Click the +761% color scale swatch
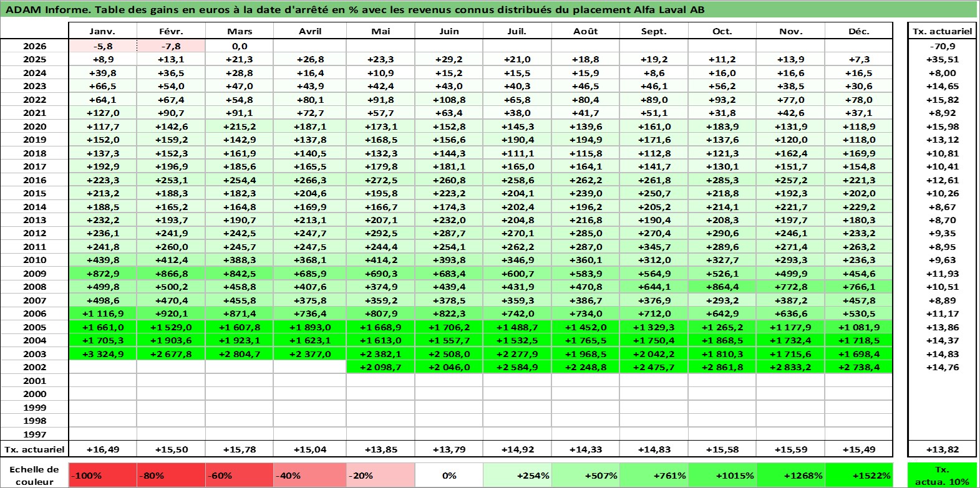The image size is (980, 488). [654, 476]
